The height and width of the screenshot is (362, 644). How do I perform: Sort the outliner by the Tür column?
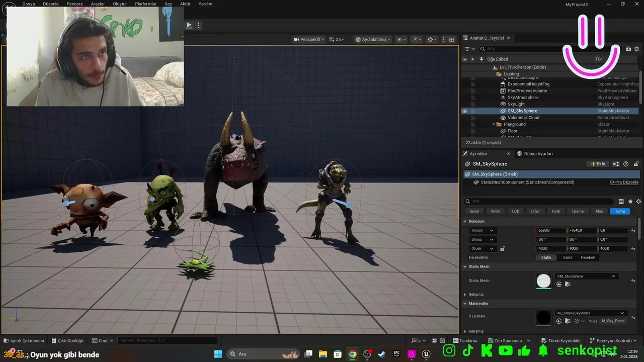599,59
